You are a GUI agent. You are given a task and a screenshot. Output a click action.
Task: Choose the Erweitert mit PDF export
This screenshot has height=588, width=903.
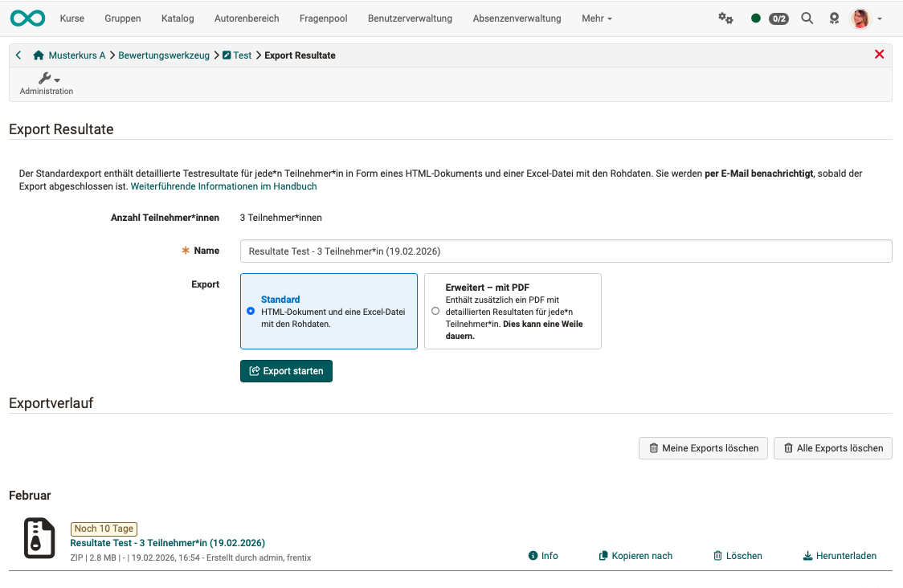(435, 311)
